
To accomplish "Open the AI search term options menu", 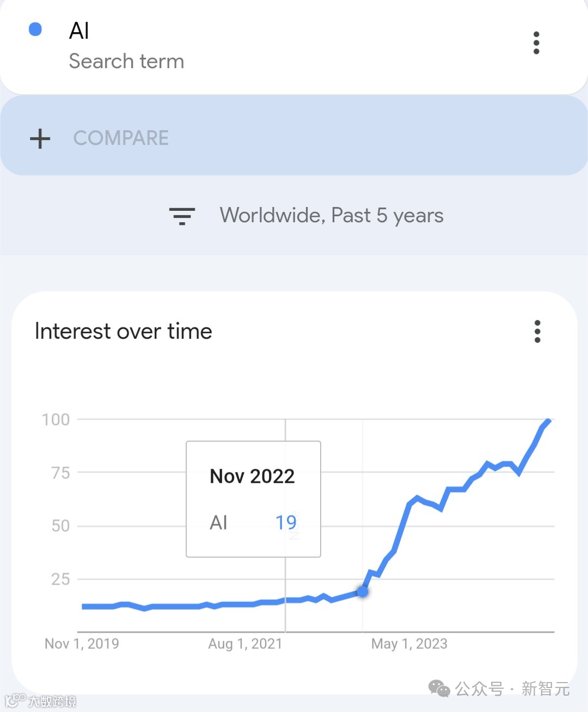I will point(536,43).
